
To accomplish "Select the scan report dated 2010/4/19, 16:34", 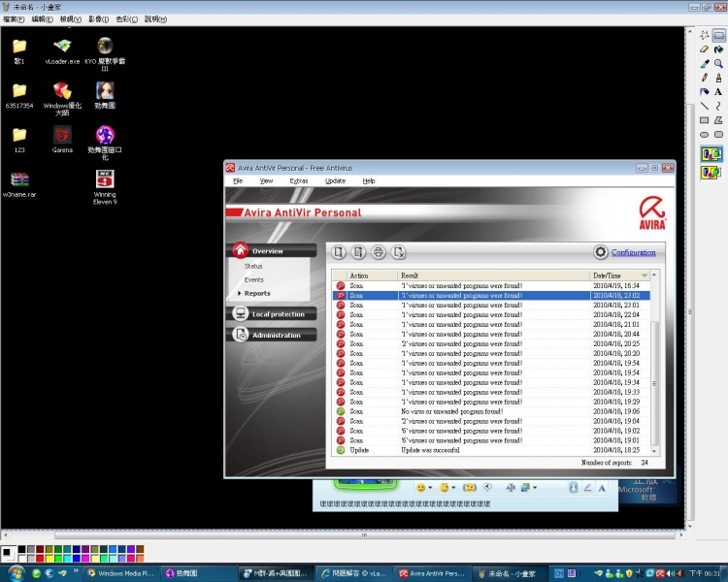I will (x=491, y=285).
